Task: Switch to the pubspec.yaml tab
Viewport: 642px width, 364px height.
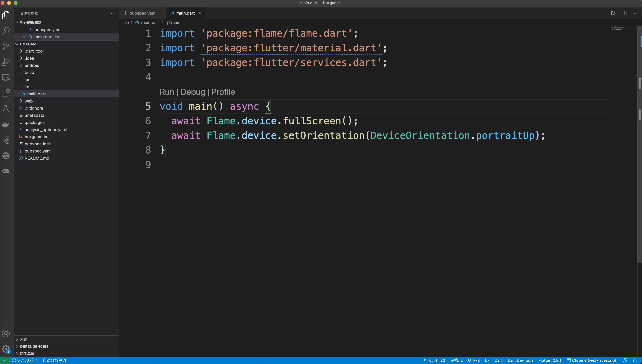Action: tap(143, 13)
